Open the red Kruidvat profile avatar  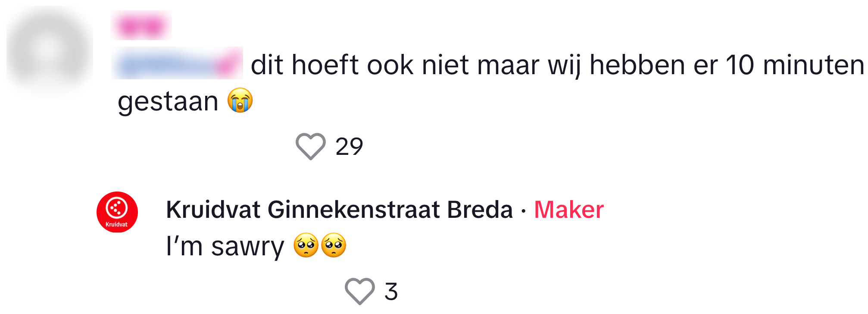[117, 212]
